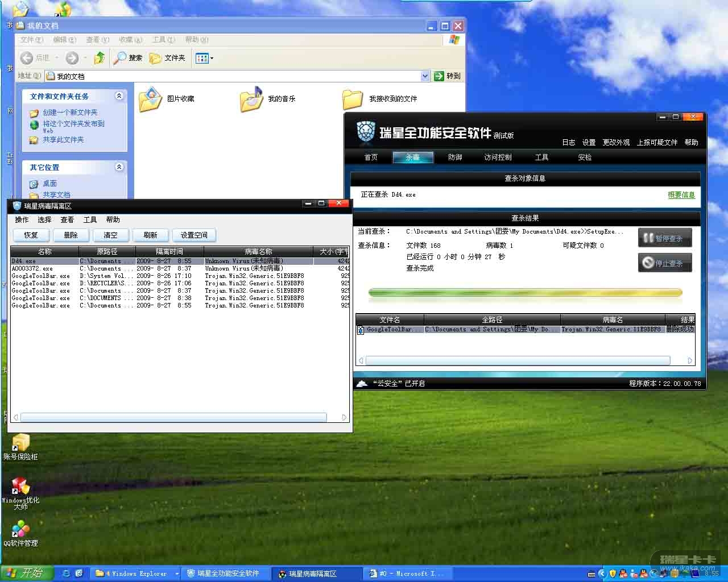Screen dimensions: 728x582
Task: Sort quarantine list by 隔离时间 column
Action: [x=169, y=251]
